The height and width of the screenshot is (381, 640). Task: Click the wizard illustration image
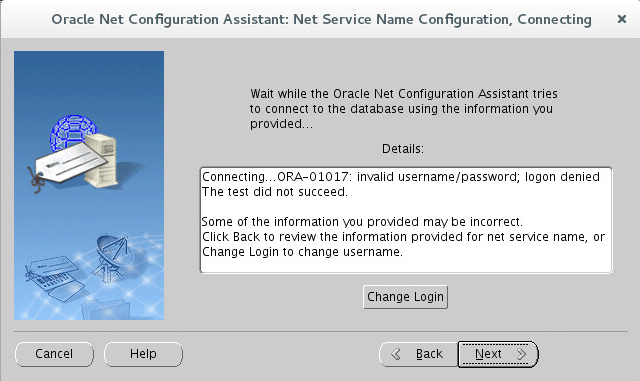89,185
